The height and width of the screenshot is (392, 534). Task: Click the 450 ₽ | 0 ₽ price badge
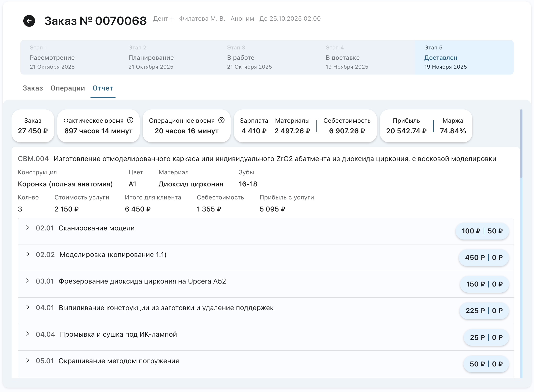click(484, 258)
